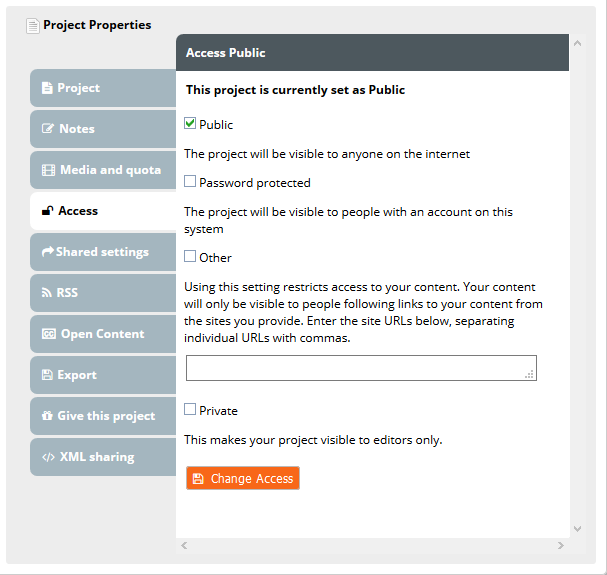
Task: Switch to the Shared settings tab
Action: (x=102, y=252)
